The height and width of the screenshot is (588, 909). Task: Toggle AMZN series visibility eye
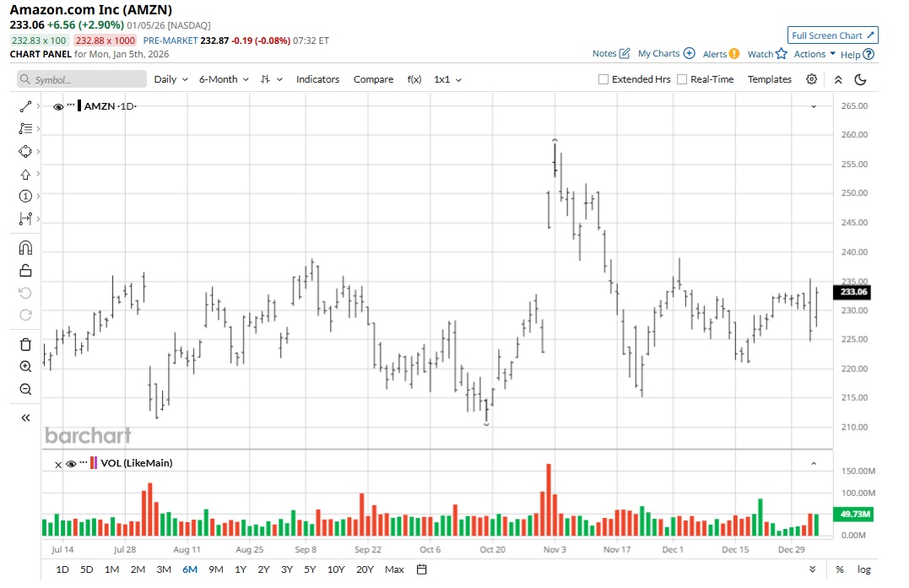click(58, 106)
